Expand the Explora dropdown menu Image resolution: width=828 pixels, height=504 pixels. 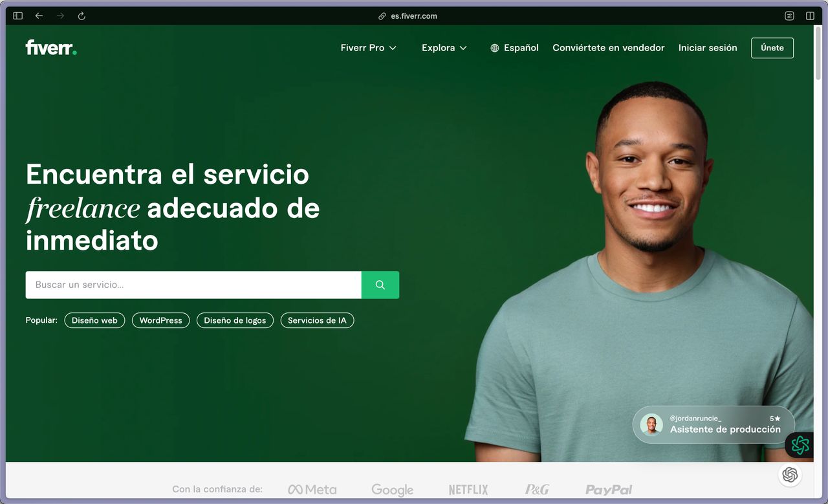pyautogui.click(x=444, y=48)
